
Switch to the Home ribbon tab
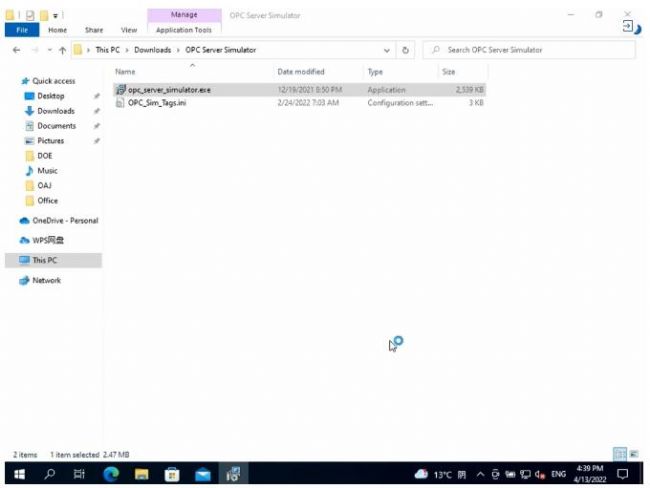pyautogui.click(x=57, y=30)
